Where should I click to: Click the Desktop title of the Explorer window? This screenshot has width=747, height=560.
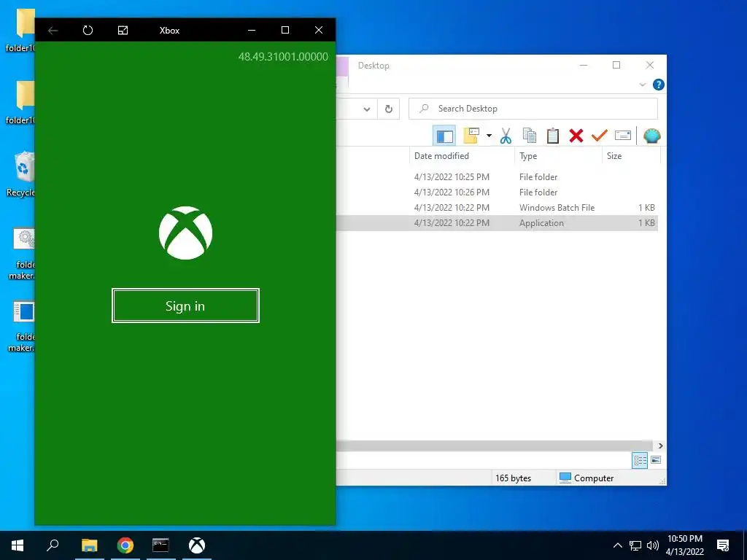click(373, 66)
